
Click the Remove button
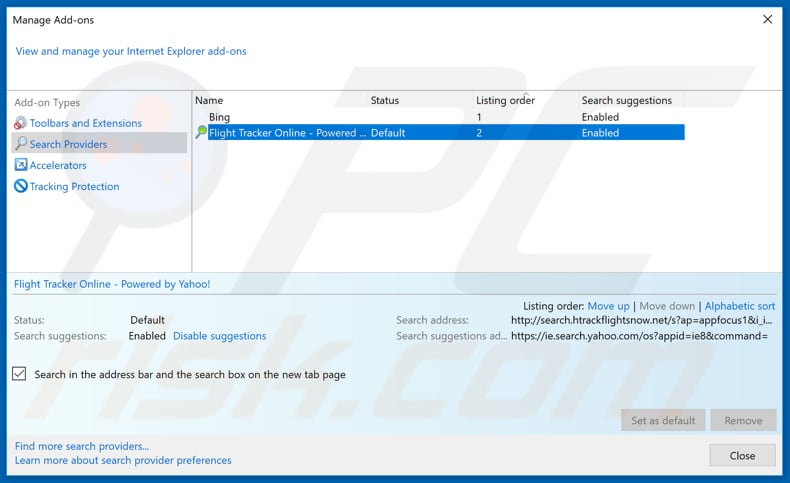743,421
